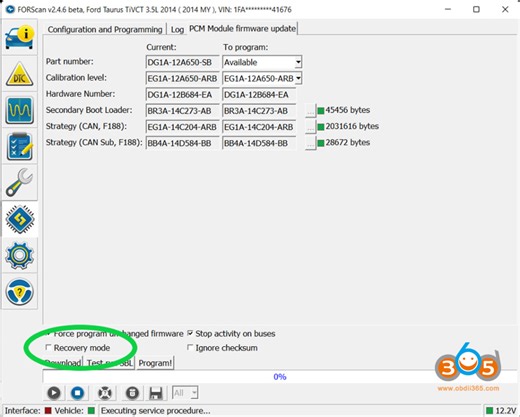The image size is (520, 417).
Task: Open the Vehicle information section
Action: point(19,38)
